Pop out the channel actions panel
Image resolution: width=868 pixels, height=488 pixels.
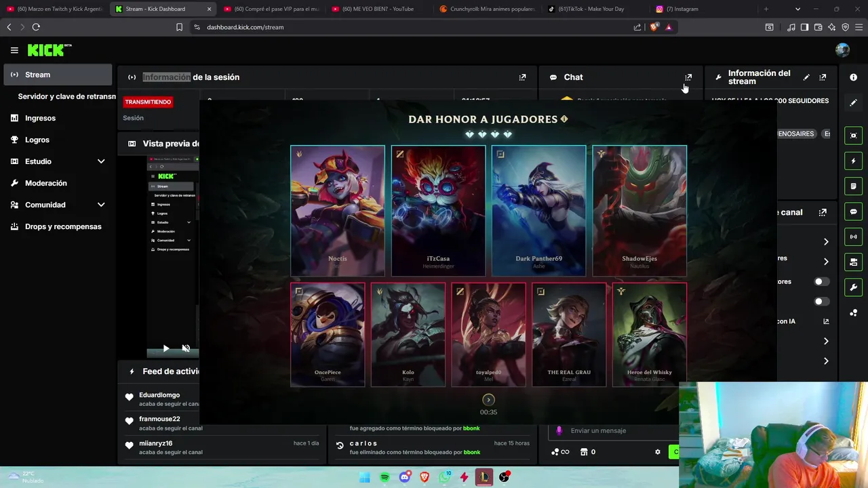[823, 212]
